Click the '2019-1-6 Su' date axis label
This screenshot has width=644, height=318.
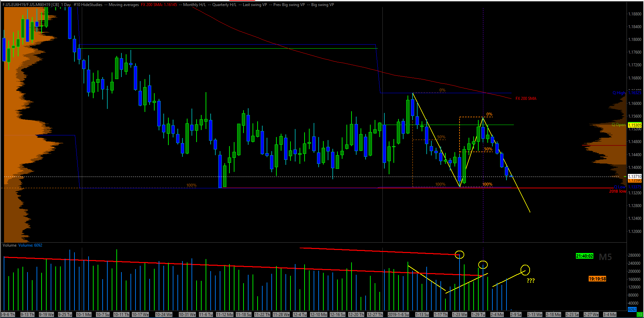pyautogui.click(x=398, y=314)
